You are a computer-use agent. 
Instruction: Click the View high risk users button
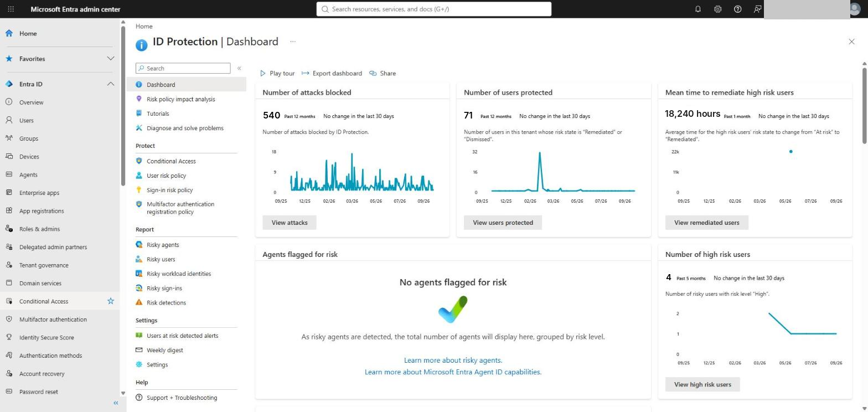click(702, 384)
